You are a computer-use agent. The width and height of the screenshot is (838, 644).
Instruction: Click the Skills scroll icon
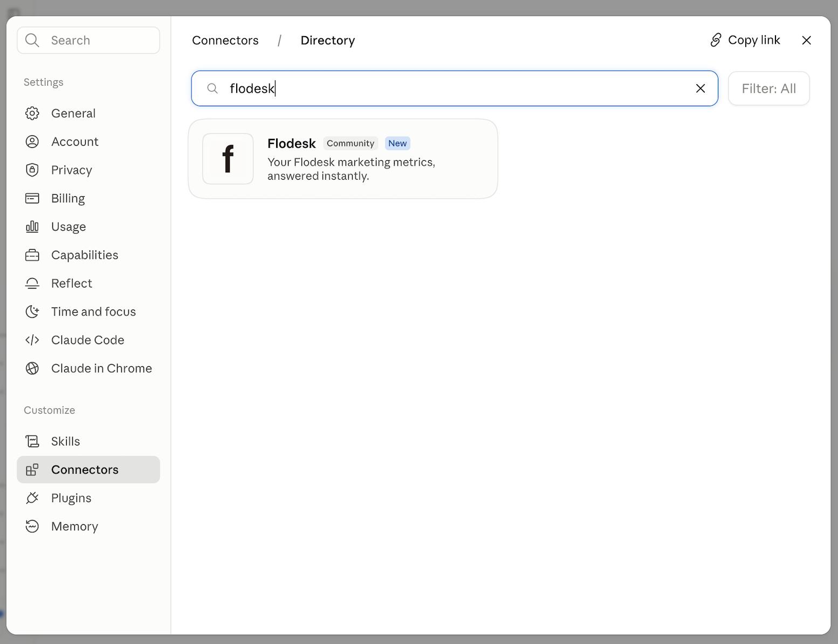click(x=32, y=441)
